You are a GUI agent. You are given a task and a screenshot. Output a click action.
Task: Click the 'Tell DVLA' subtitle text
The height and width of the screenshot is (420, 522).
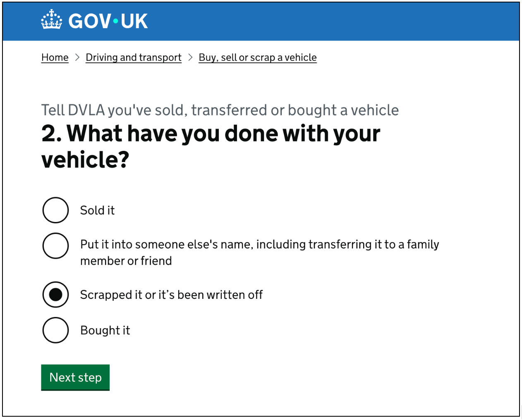click(x=220, y=110)
